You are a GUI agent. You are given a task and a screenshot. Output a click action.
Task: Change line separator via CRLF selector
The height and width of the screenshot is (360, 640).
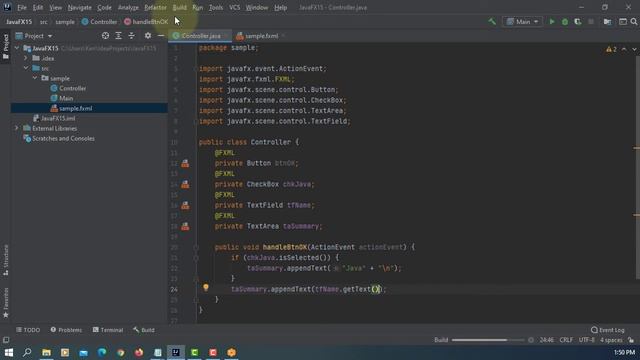tap(566, 340)
